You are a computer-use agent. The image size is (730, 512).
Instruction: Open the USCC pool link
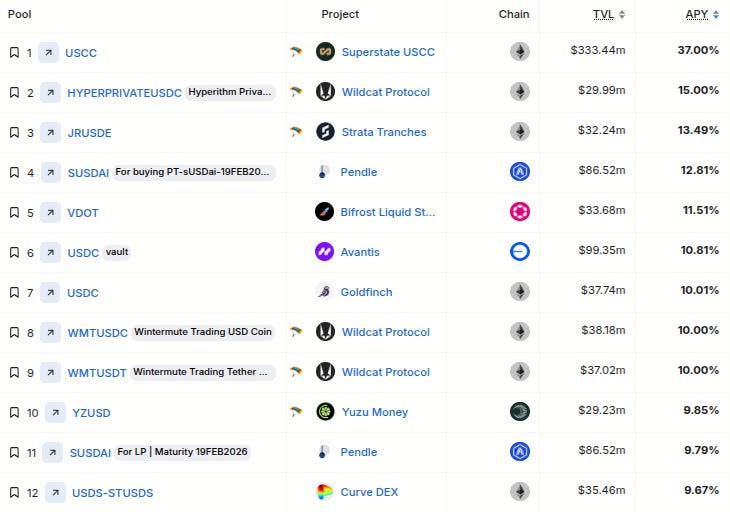coord(81,53)
